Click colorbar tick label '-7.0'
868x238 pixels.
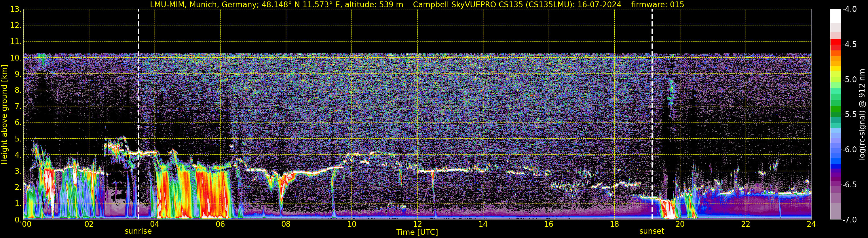[849, 220]
